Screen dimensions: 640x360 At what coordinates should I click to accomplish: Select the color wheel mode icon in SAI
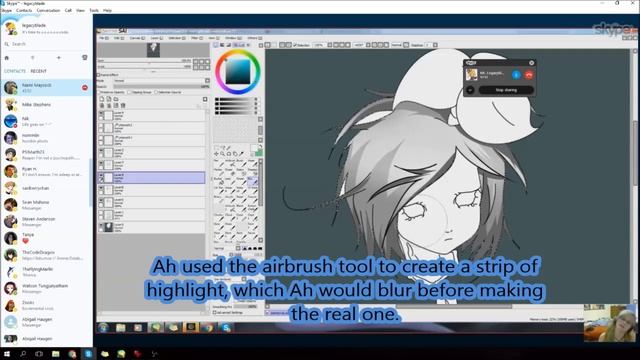click(x=216, y=45)
